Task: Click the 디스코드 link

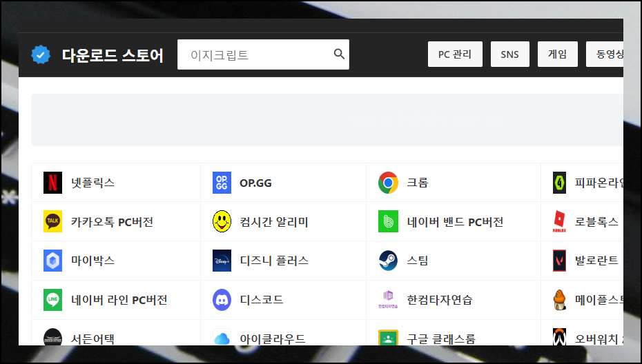Action: [x=262, y=300]
